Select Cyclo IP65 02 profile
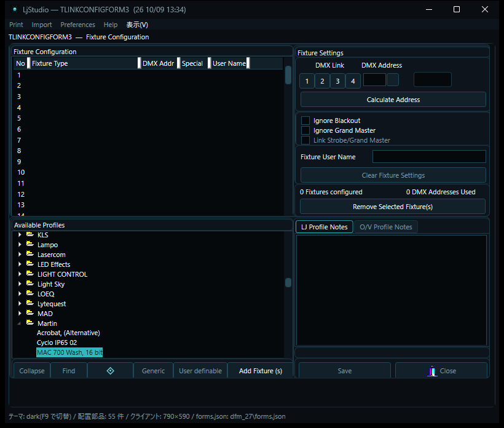 (x=57, y=343)
